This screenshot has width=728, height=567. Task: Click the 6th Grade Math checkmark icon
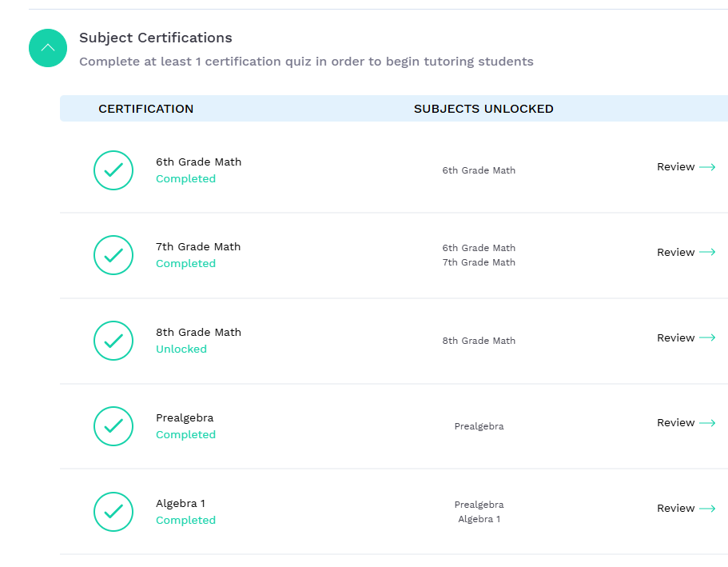pos(113,170)
